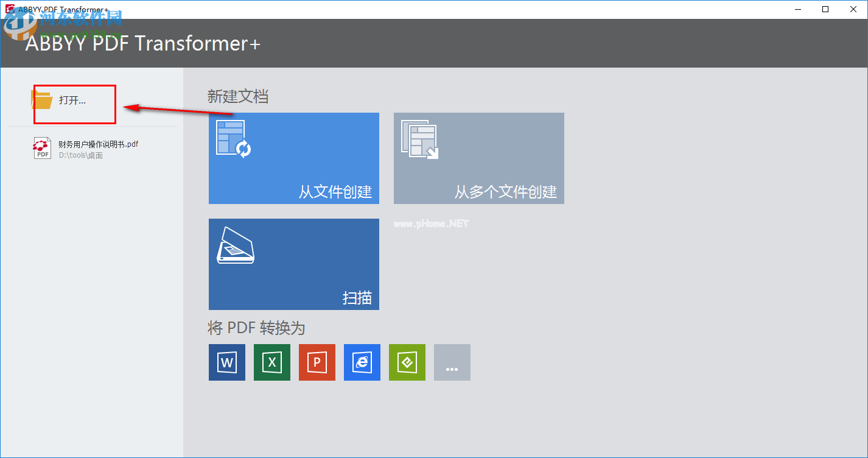
Task: Start scanning with the 扫描 tile
Action: (294, 264)
